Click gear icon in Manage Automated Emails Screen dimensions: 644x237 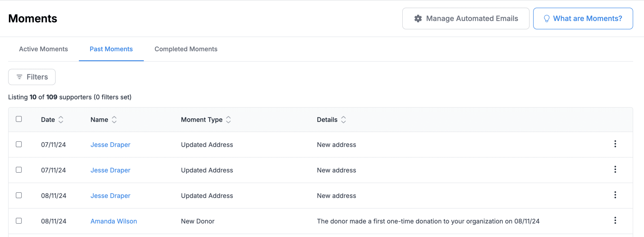[418, 19]
